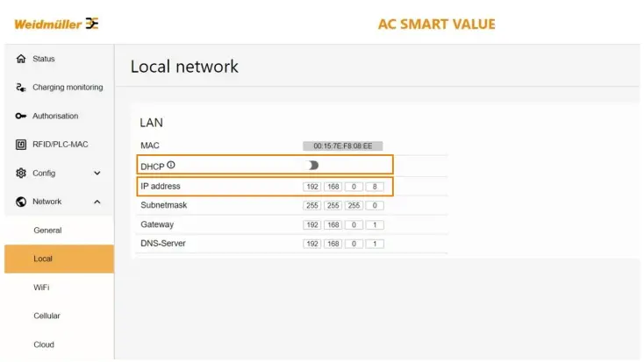Click the RFID/PLC-MAC chip icon
This screenshot has height=362, width=644.
20,145
